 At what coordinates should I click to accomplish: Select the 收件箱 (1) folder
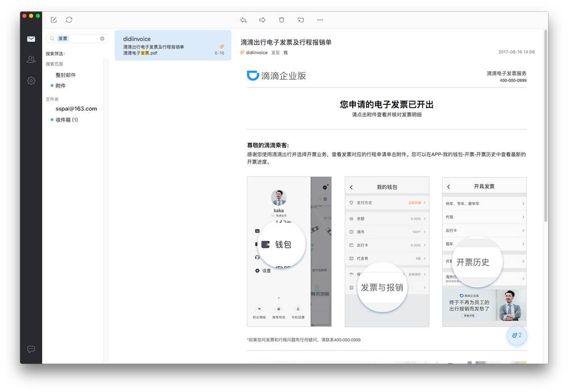66,120
